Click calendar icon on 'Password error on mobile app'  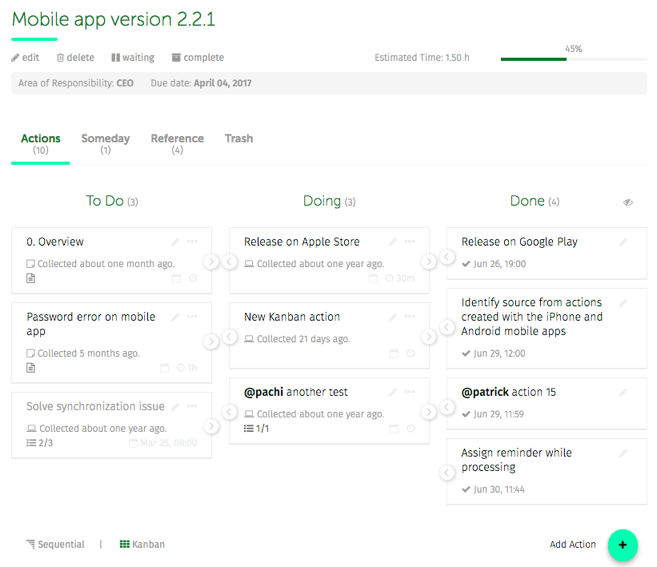(x=164, y=368)
